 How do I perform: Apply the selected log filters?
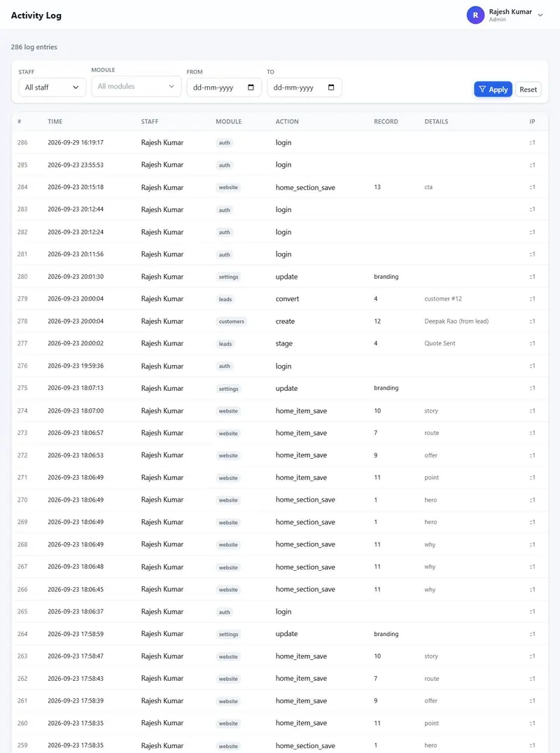[493, 90]
